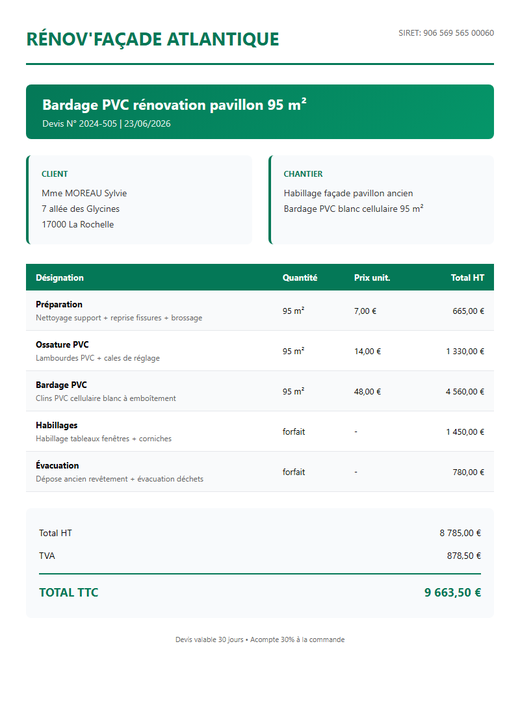Click the address 7 allée des Glycines
Viewport: 520px width, 722px height.
coord(81,209)
